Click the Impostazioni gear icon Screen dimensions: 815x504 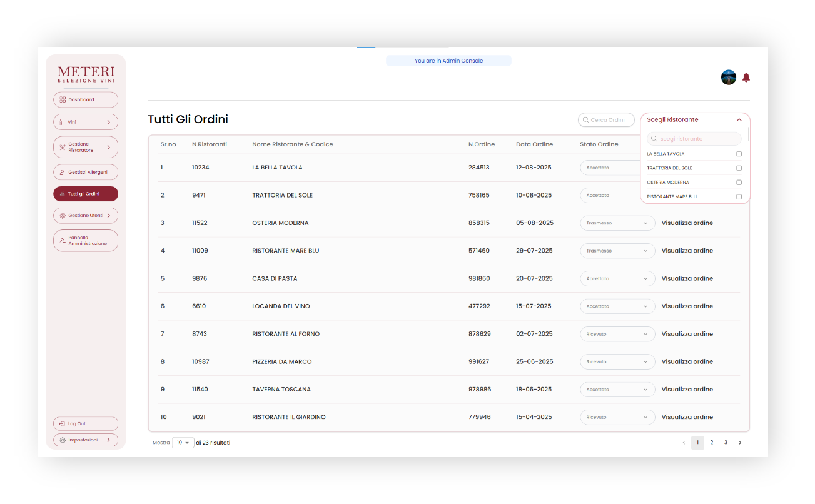[x=63, y=440]
